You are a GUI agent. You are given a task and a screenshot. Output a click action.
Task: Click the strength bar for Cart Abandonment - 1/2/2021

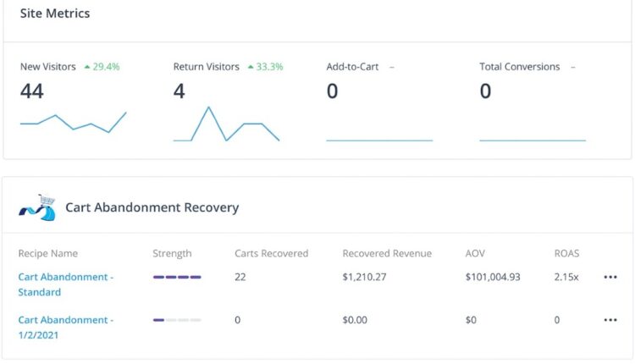coord(177,320)
